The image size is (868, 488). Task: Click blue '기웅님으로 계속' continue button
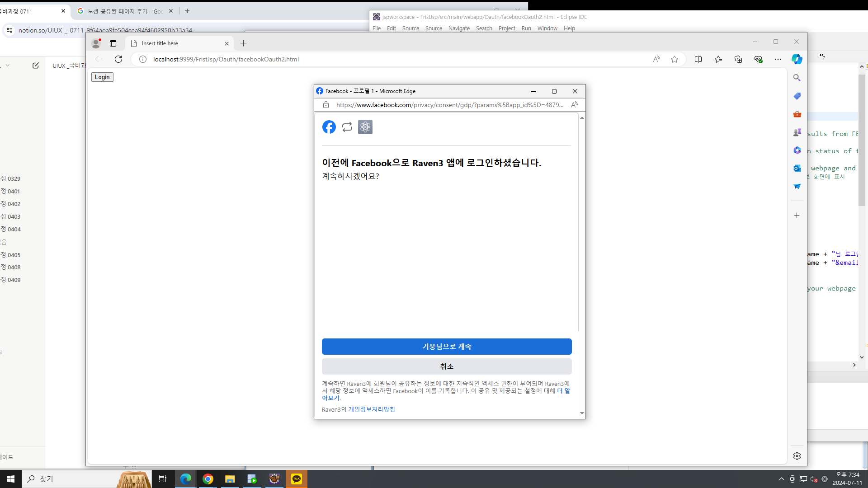447,347
